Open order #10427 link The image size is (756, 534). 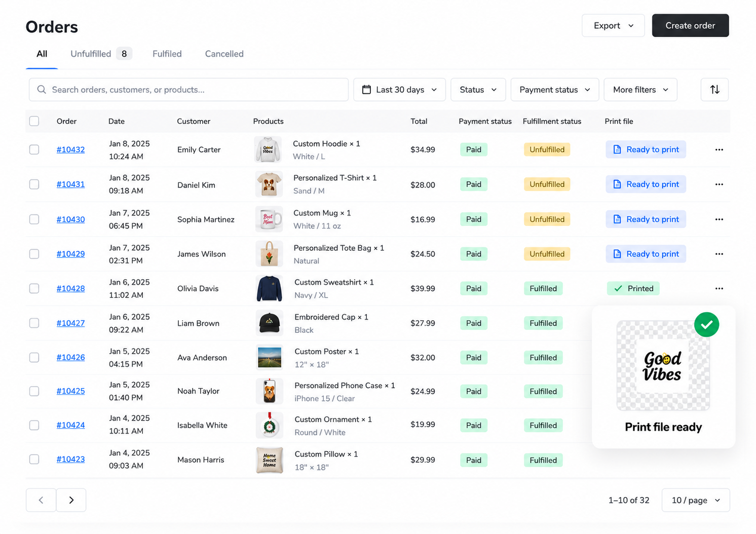tap(70, 323)
